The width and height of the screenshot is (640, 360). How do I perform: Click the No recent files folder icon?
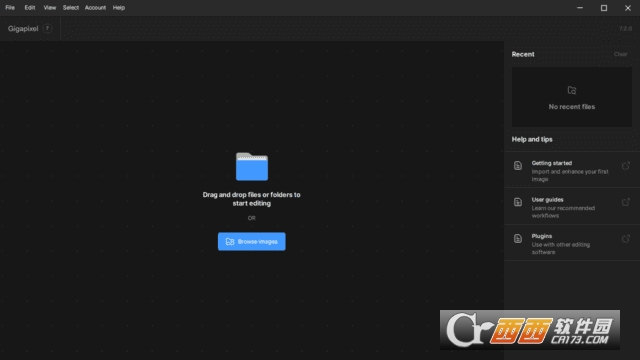(572, 90)
